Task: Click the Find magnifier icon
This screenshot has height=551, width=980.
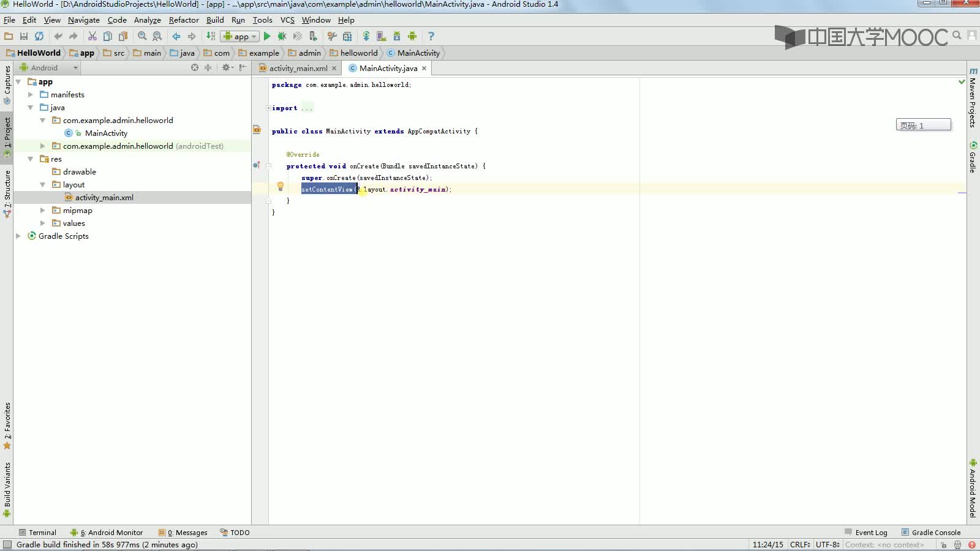Action: 142,36
